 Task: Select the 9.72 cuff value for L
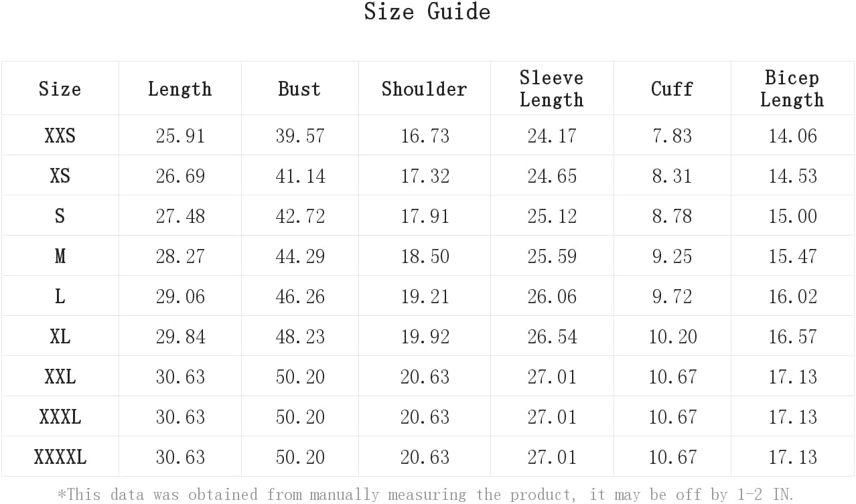tap(672, 297)
